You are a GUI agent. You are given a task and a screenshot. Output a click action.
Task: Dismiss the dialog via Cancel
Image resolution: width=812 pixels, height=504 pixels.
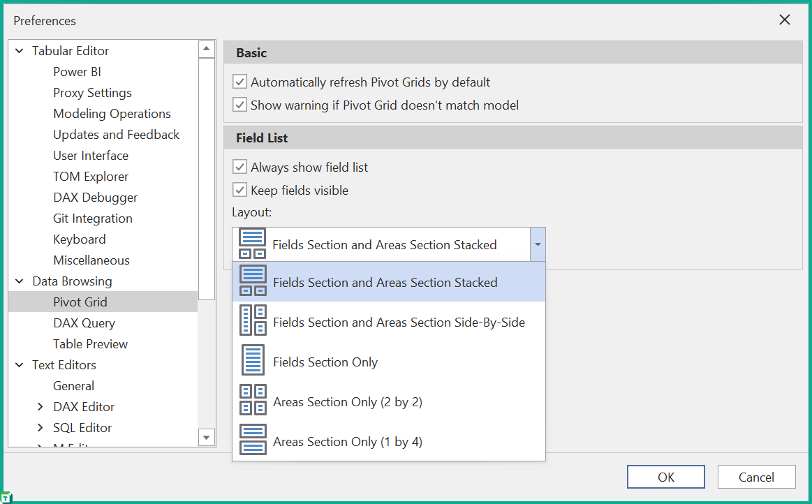[x=756, y=476]
